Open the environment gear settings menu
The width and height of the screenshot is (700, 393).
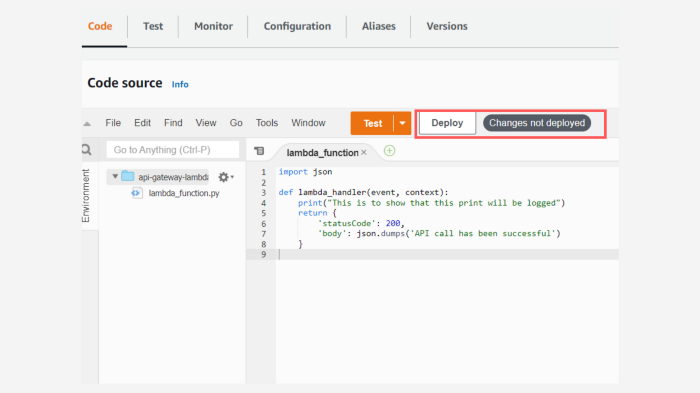[x=225, y=177]
